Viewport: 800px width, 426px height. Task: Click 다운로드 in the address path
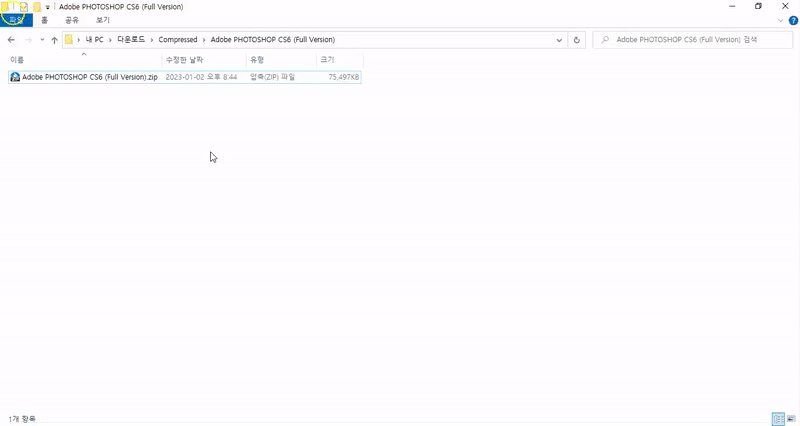pyautogui.click(x=131, y=39)
